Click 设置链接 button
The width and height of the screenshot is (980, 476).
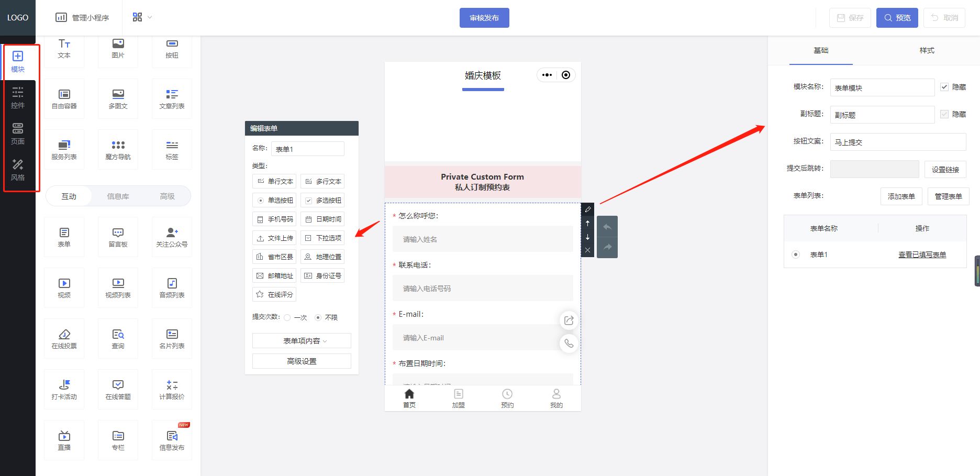[x=945, y=170]
